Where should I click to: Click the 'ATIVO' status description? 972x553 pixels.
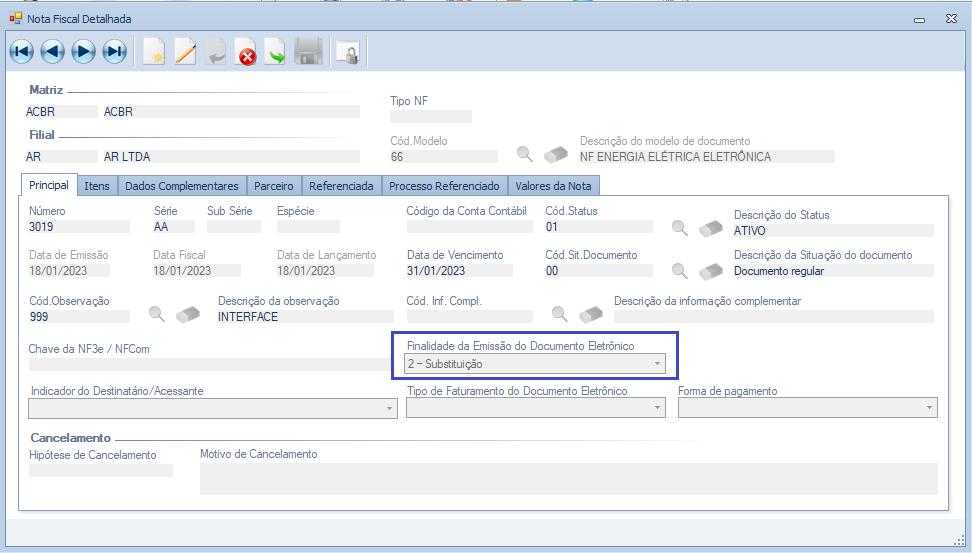coord(749,231)
